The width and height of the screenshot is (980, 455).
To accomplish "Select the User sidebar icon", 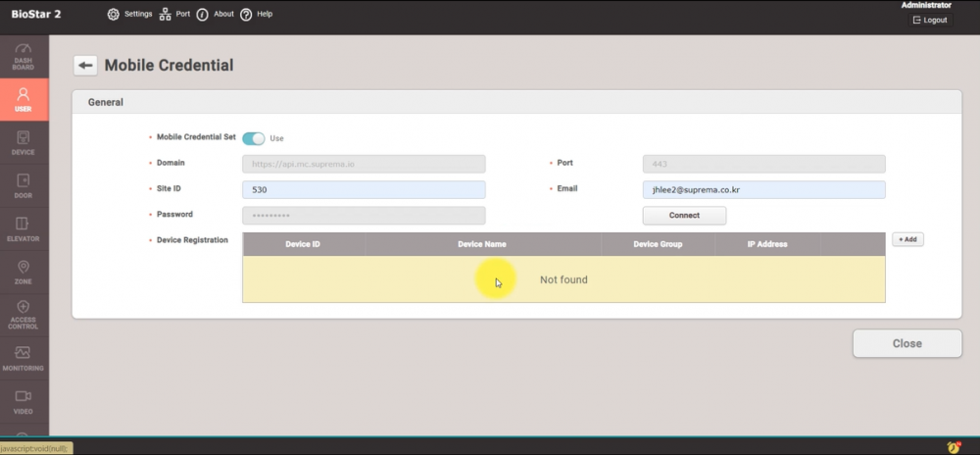I will coord(24,99).
